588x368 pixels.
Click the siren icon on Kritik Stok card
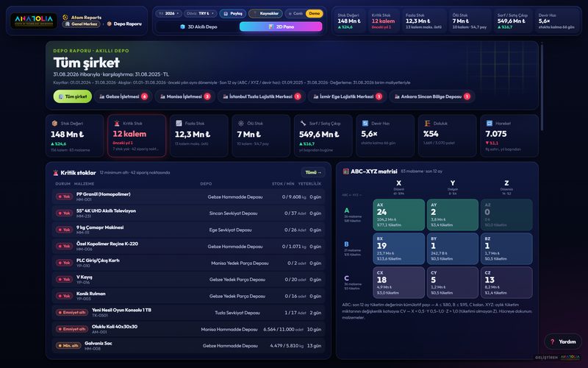coord(117,123)
